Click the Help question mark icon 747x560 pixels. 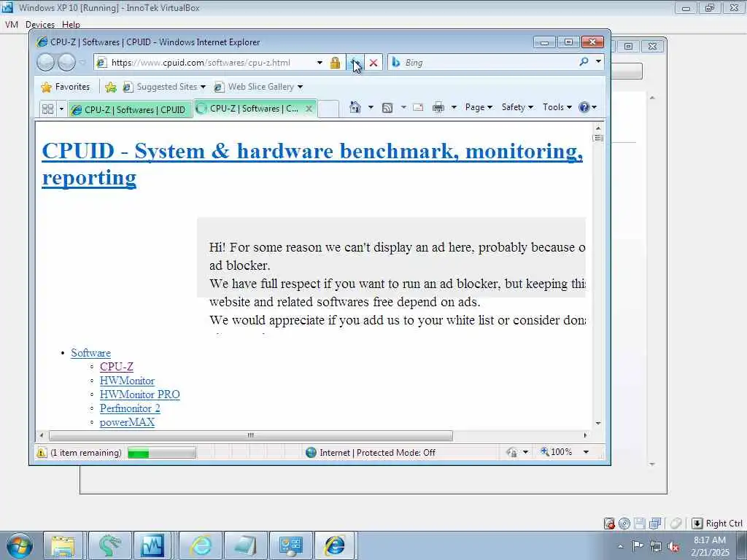coord(584,107)
